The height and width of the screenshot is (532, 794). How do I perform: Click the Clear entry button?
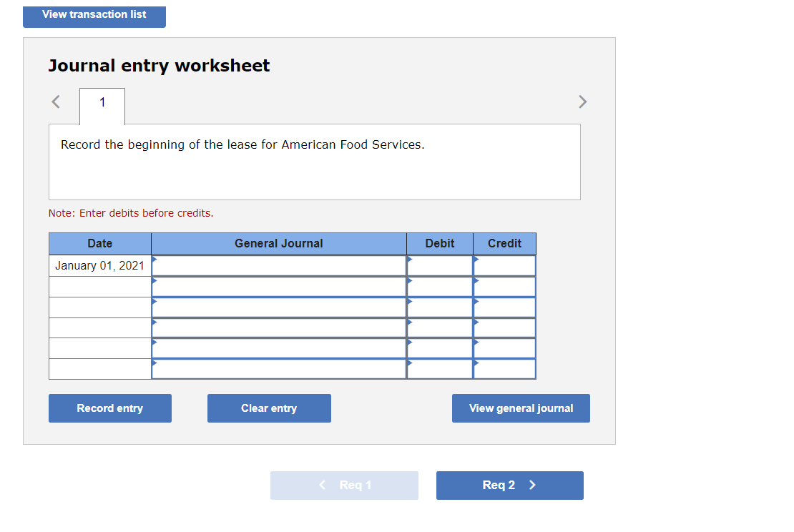coord(269,408)
